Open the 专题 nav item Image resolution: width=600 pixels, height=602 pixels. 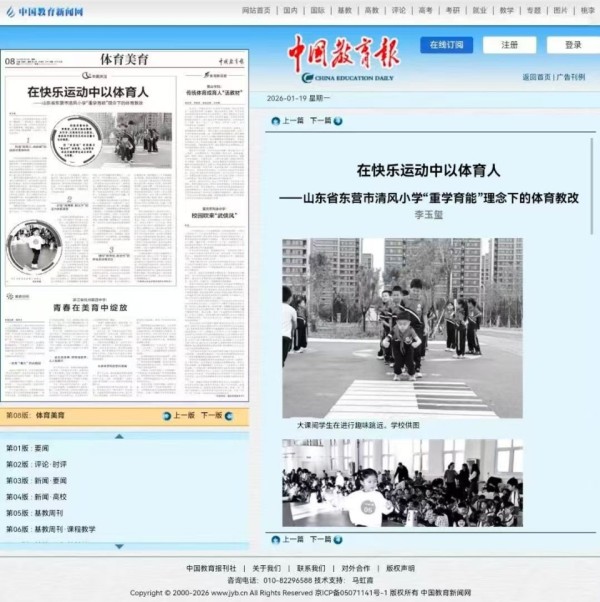tap(534, 10)
